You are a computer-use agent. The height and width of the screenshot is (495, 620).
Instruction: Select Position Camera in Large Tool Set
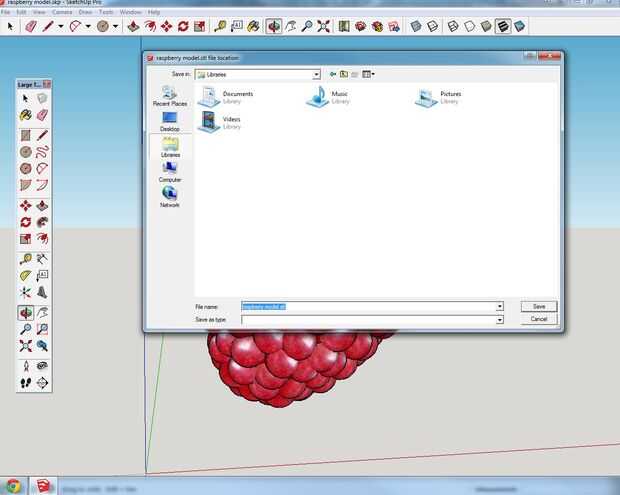(26, 366)
